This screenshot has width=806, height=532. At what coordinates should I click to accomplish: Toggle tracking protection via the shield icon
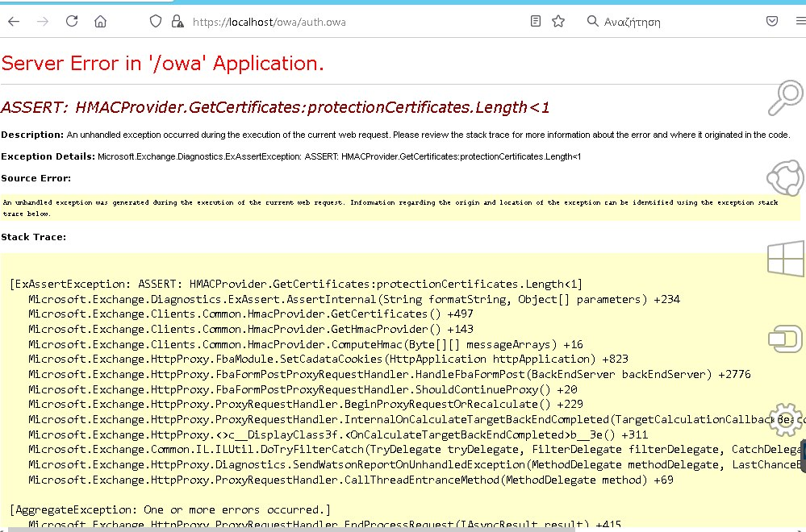155,21
